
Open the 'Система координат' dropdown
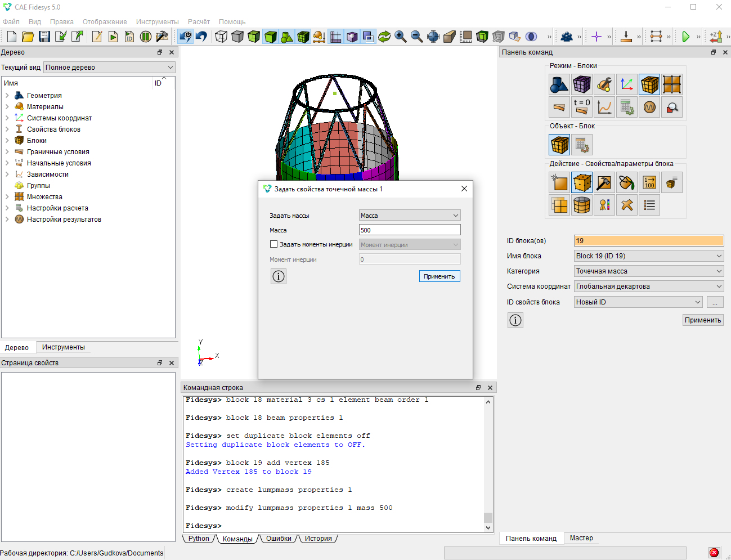click(649, 286)
